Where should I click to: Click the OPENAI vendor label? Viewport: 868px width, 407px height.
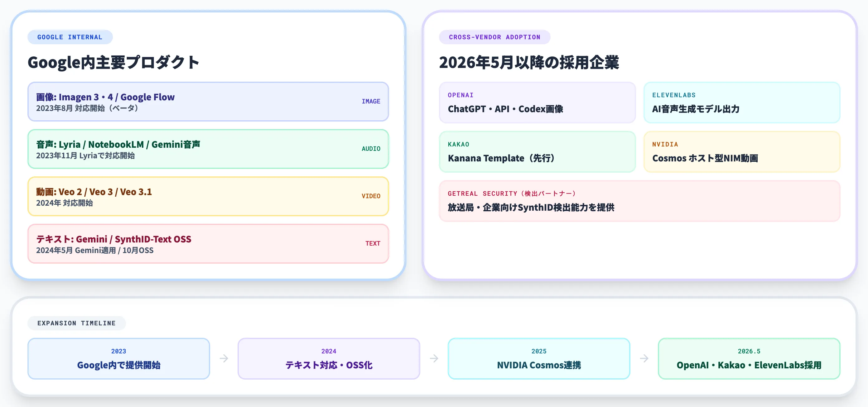461,95
